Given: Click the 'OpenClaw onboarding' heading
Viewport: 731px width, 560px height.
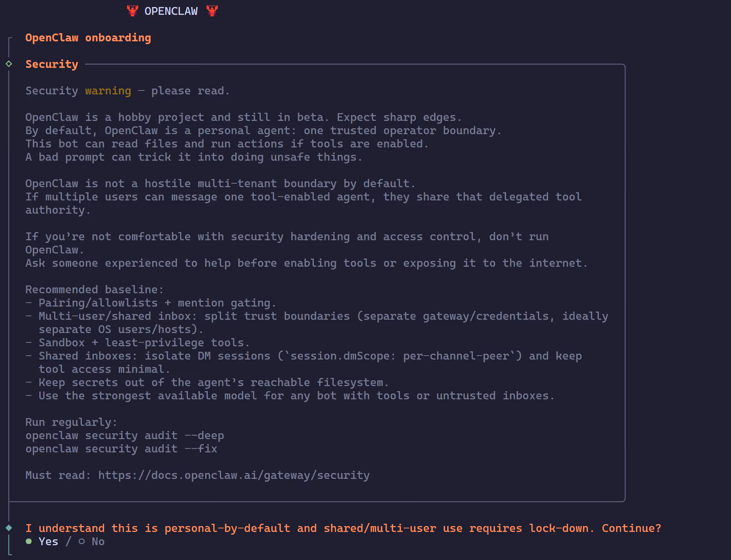Looking at the screenshot, I should click(88, 37).
